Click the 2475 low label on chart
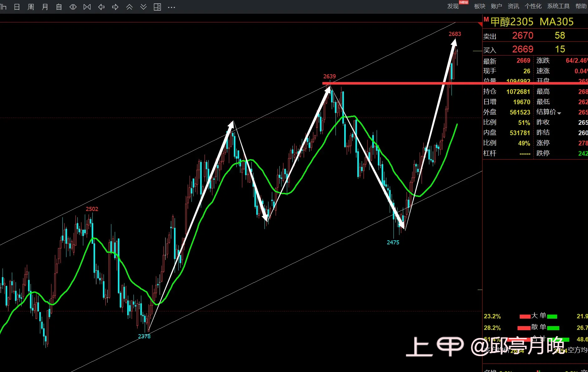The height and width of the screenshot is (372, 588). [x=393, y=242]
